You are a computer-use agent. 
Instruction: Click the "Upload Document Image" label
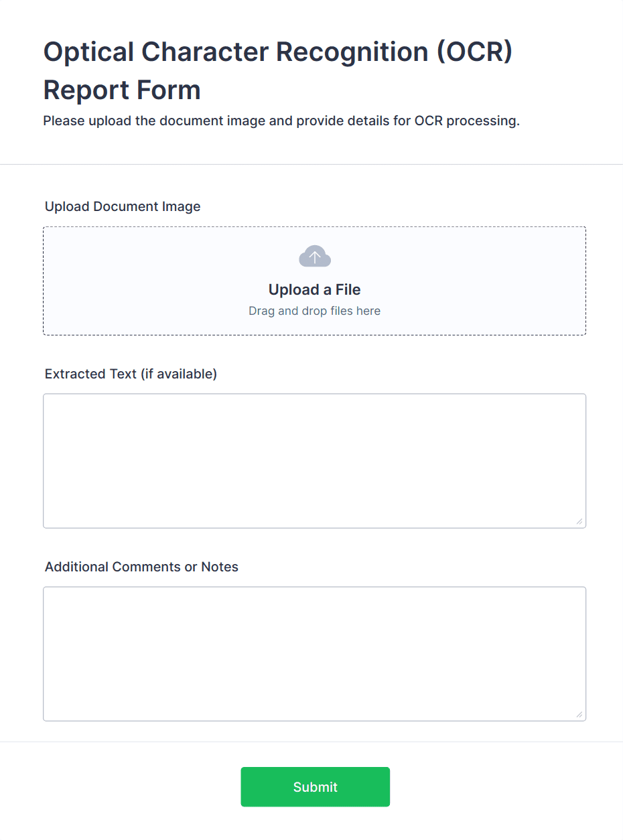[123, 206]
